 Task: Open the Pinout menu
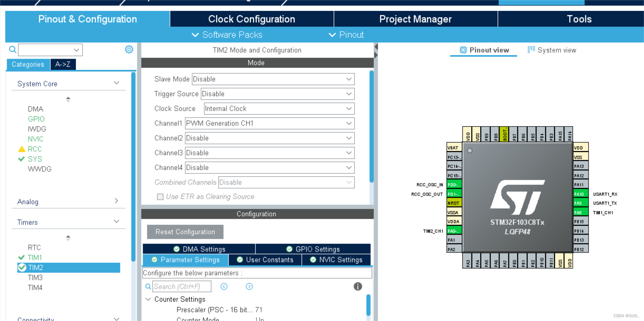346,35
